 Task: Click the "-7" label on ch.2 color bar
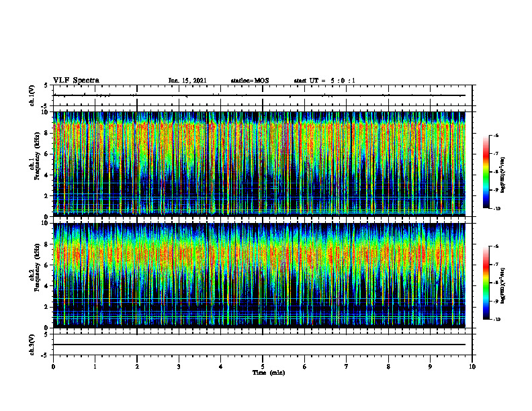496,265
